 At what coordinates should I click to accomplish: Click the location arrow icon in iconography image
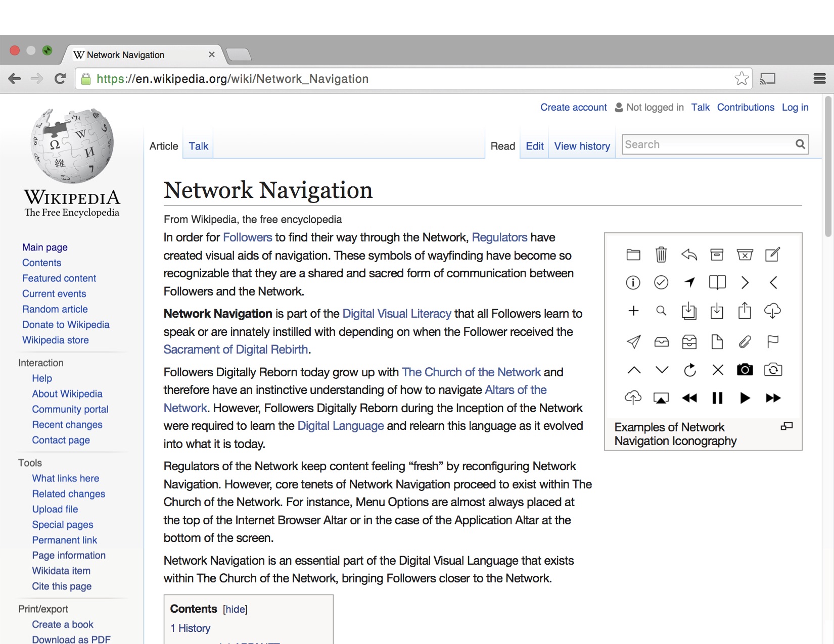point(689,282)
